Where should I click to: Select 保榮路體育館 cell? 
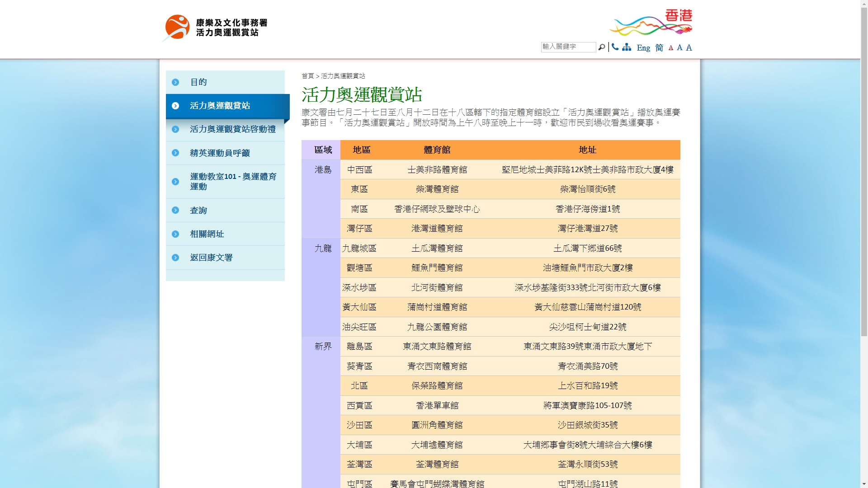tap(437, 386)
